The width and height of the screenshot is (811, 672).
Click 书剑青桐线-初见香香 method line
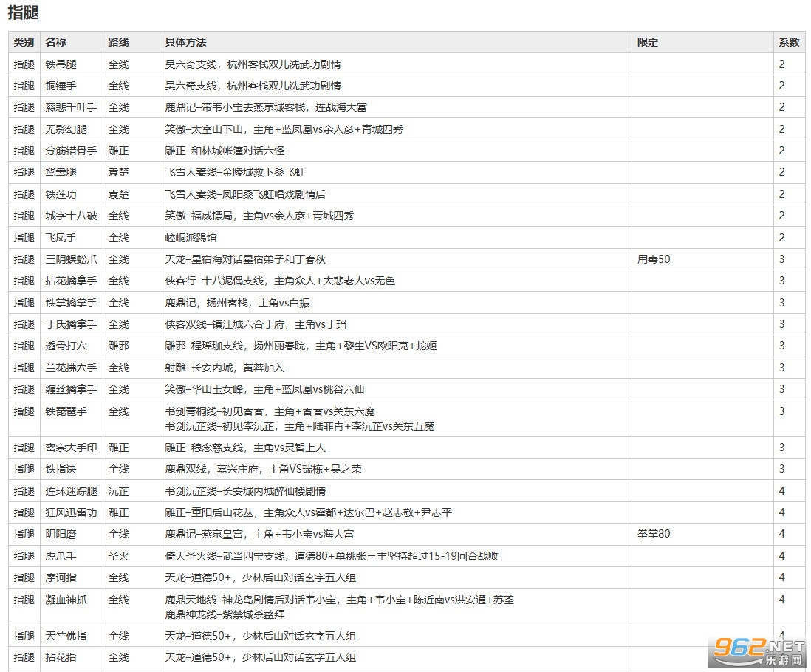point(270,411)
